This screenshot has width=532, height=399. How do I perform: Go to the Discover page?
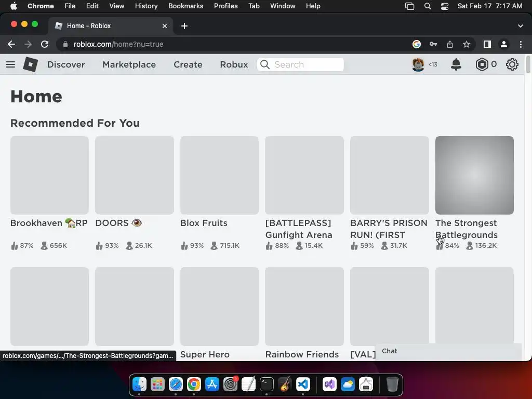point(66,64)
